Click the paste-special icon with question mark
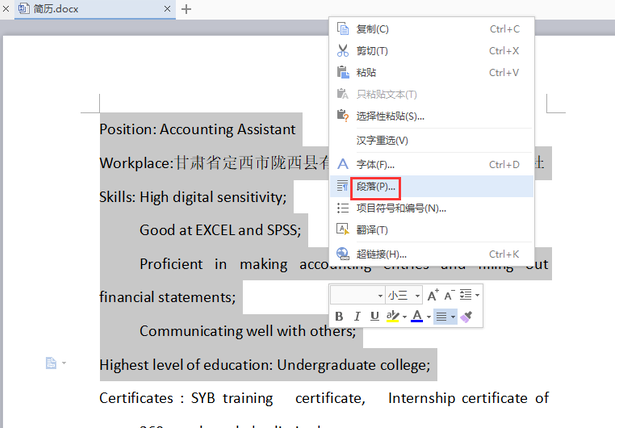619x440 pixels. tap(343, 116)
